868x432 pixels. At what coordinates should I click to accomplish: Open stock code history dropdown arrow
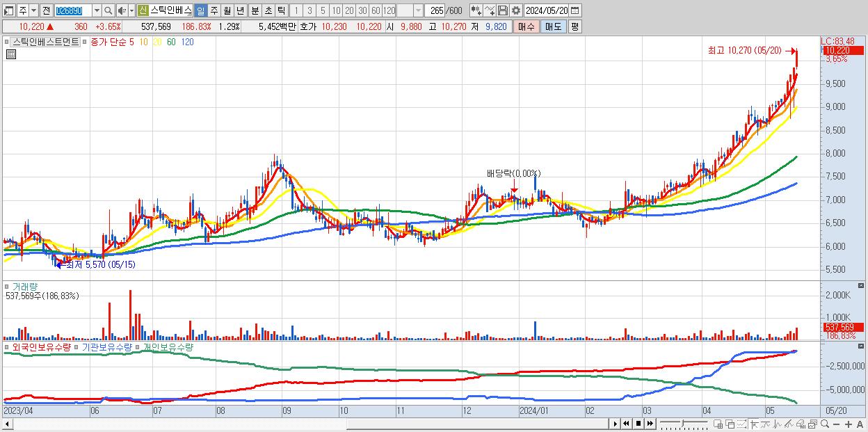[97, 10]
